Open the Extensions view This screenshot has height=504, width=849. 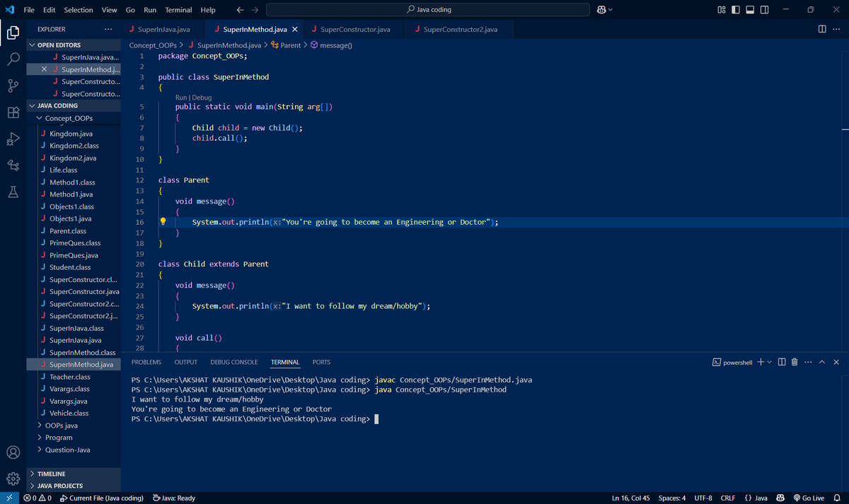click(x=13, y=112)
